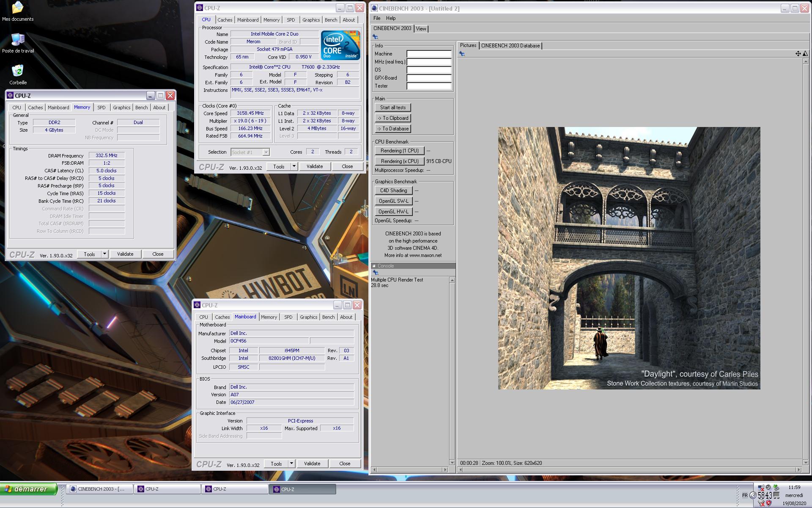Click the 5843 tray temperature readout
812x508 pixels.
click(x=765, y=495)
